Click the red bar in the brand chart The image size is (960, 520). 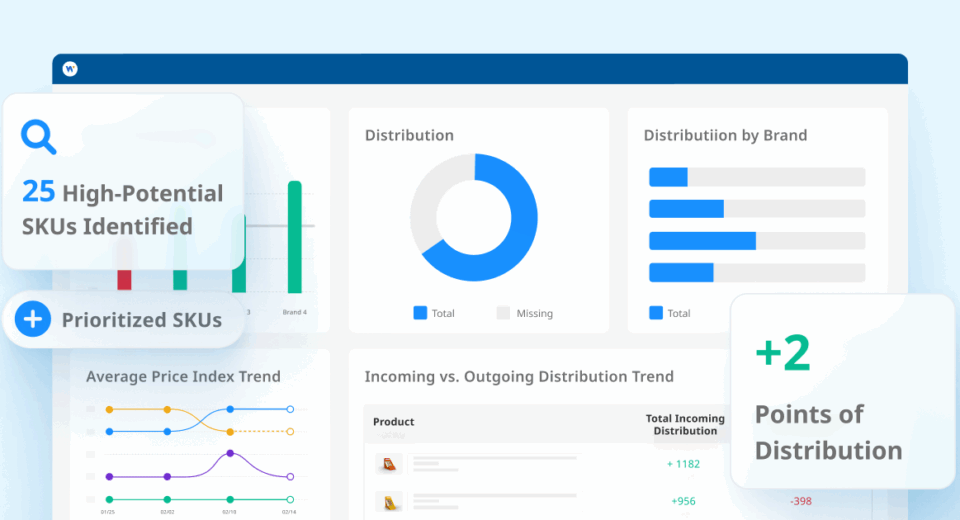[124, 280]
